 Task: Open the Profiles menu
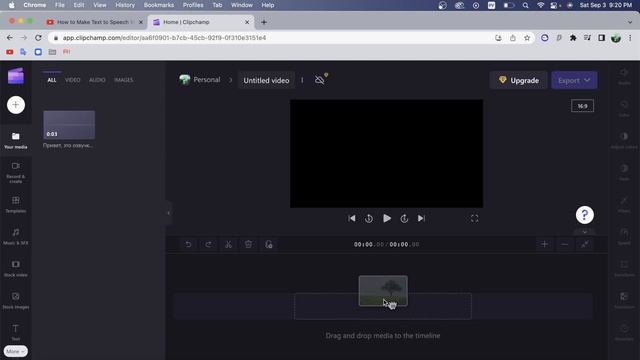pyautogui.click(x=193, y=5)
